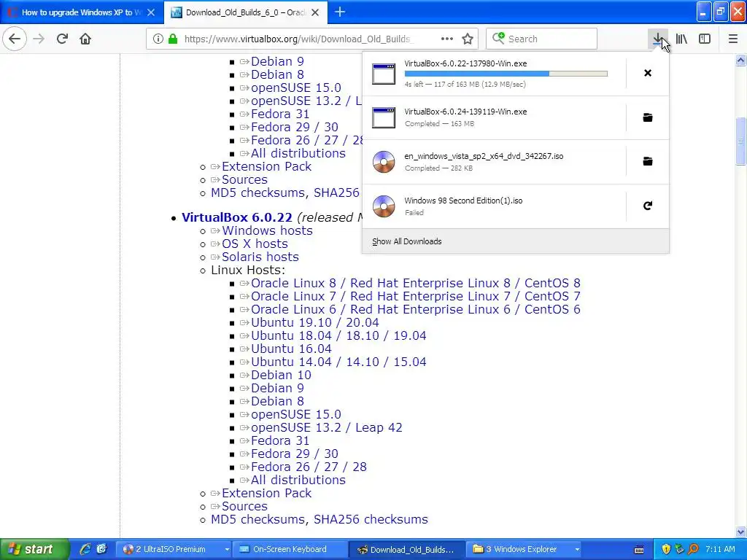Open the Start menu

click(34, 549)
